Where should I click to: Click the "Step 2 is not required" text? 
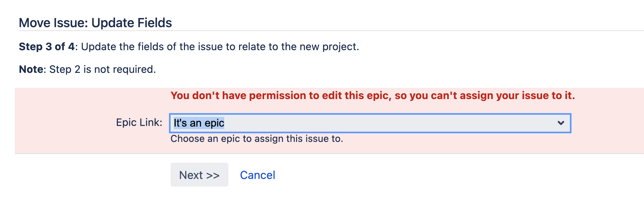click(x=103, y=69)
